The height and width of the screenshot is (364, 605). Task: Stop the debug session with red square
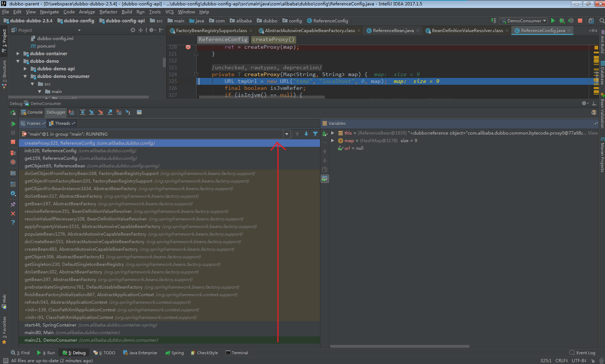(13, 142)
